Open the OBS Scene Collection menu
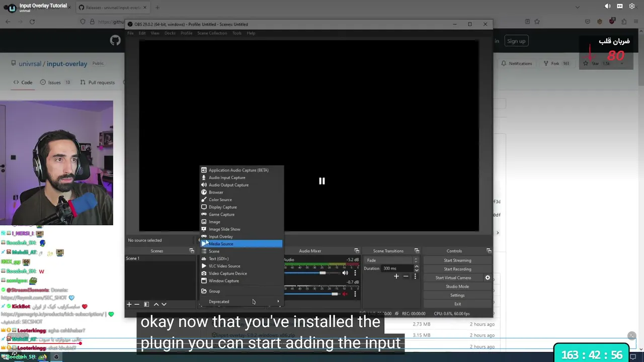 coord(212,33)
